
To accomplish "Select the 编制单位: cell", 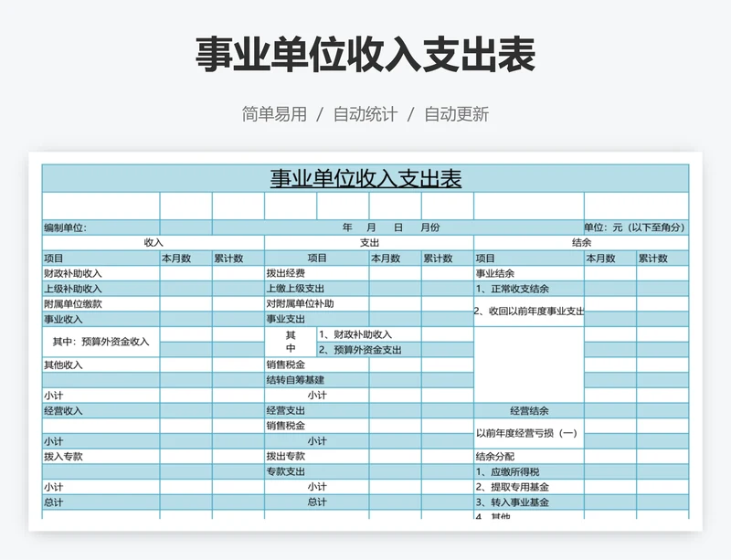I will pyautogui.click(x=101, y=227).
